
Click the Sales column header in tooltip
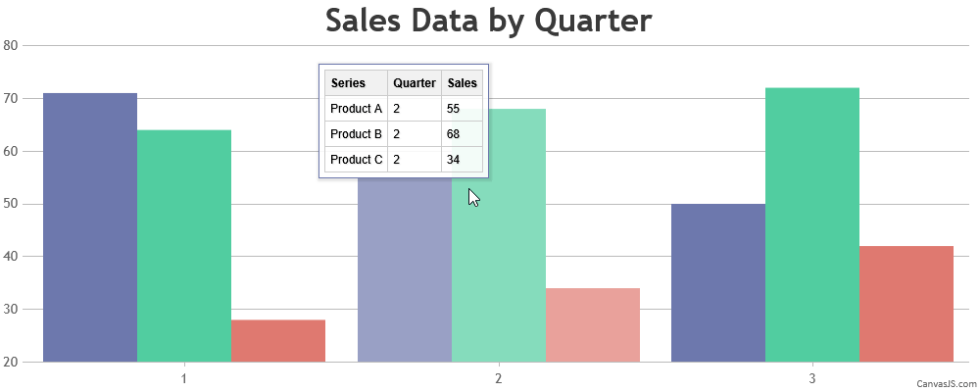pos(463,83)
